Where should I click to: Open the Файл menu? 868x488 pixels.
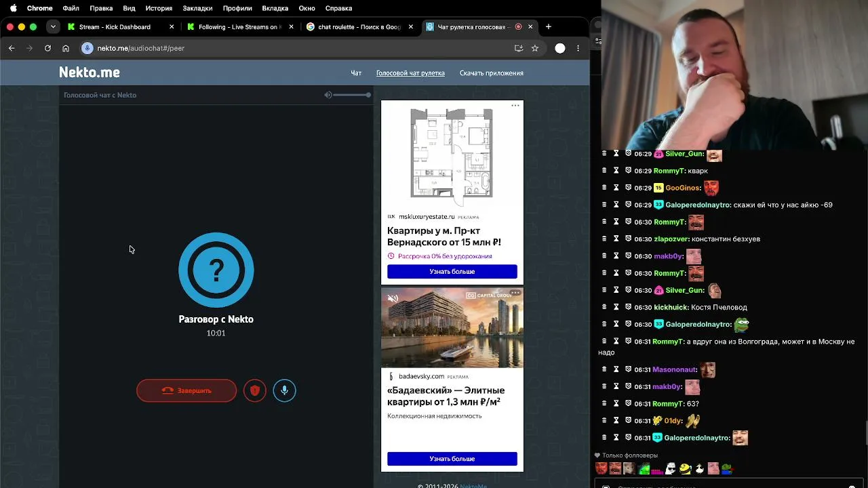[x=71, y=8]
